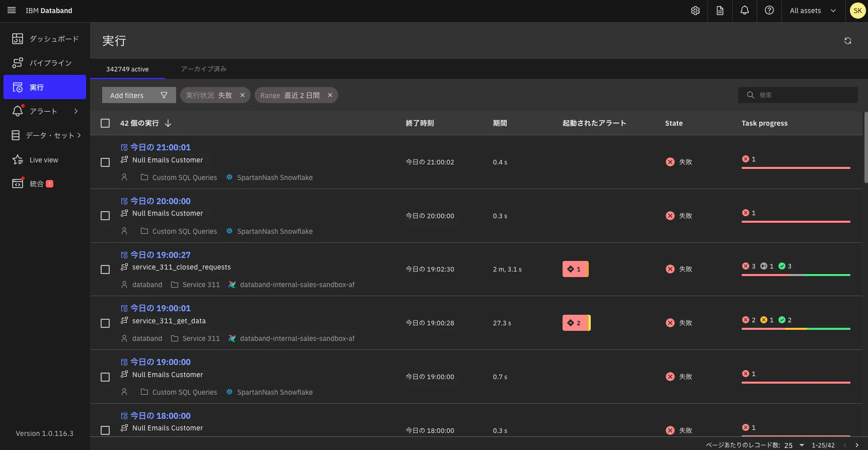
Task: Refresh the runs list
Action: [848, 41]
